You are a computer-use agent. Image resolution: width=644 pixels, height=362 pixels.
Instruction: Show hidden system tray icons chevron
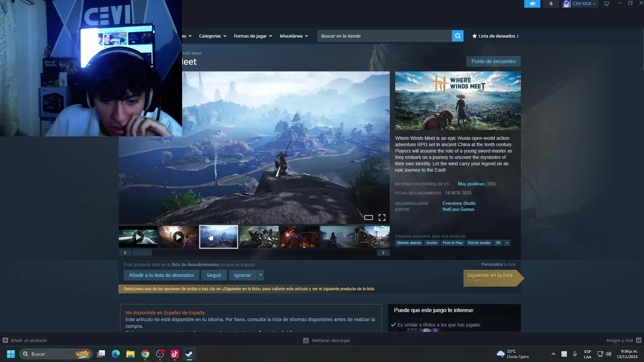tap(553, 354)
